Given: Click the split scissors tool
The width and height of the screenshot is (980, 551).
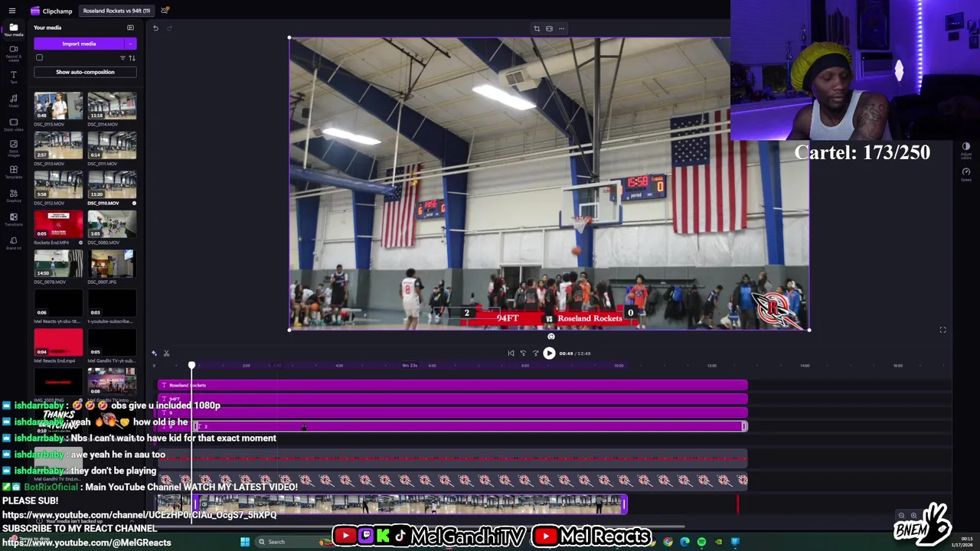Looking at the screenshot, I should tap(166, 353).
